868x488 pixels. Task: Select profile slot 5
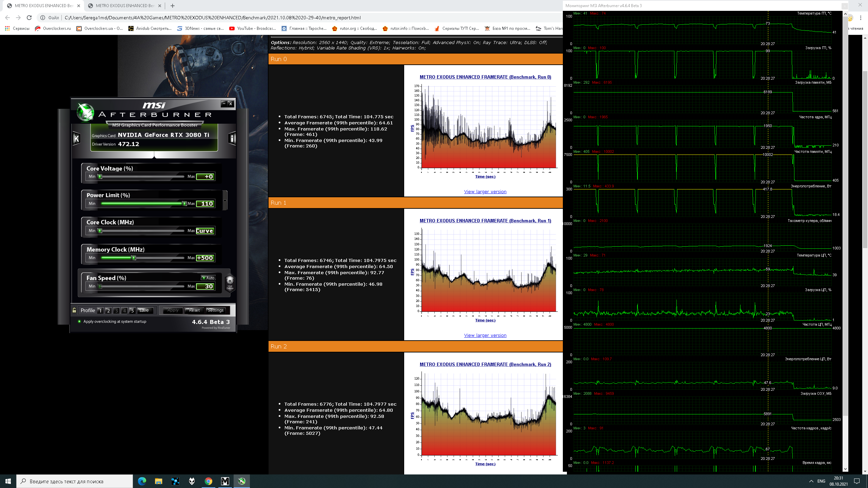(x=132, y=310)
